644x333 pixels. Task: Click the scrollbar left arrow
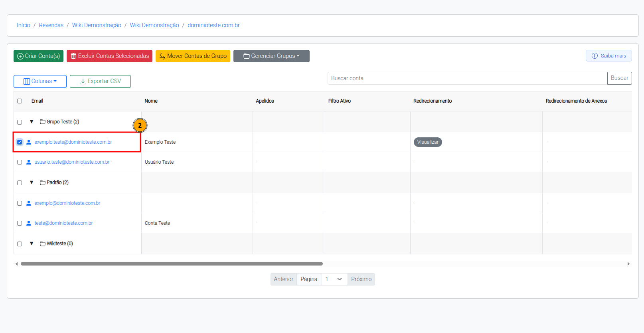point(16,264)
